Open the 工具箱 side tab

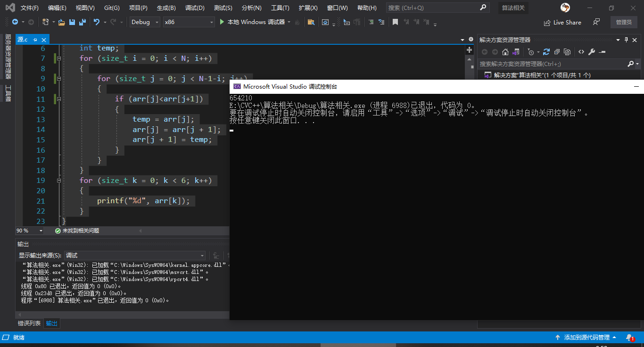(8, 93)
